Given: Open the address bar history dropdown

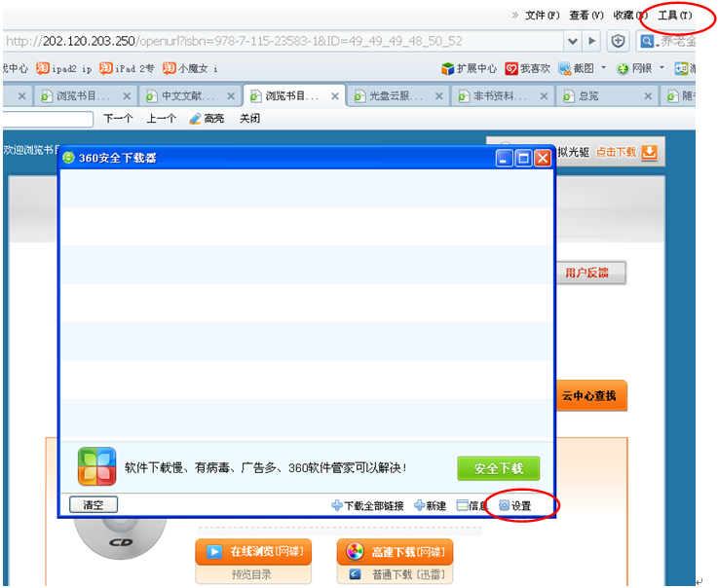Looking at the screenshot, I should point(573,41).
